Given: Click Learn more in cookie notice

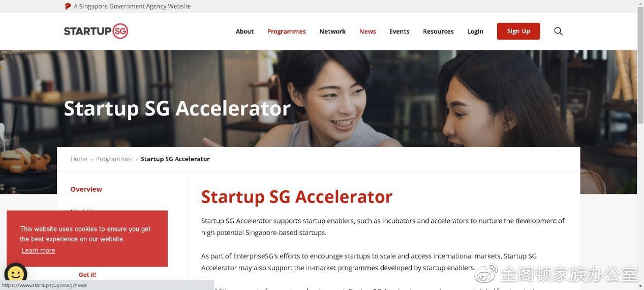Looking at the screenshot, I should [x=38, y=250].
